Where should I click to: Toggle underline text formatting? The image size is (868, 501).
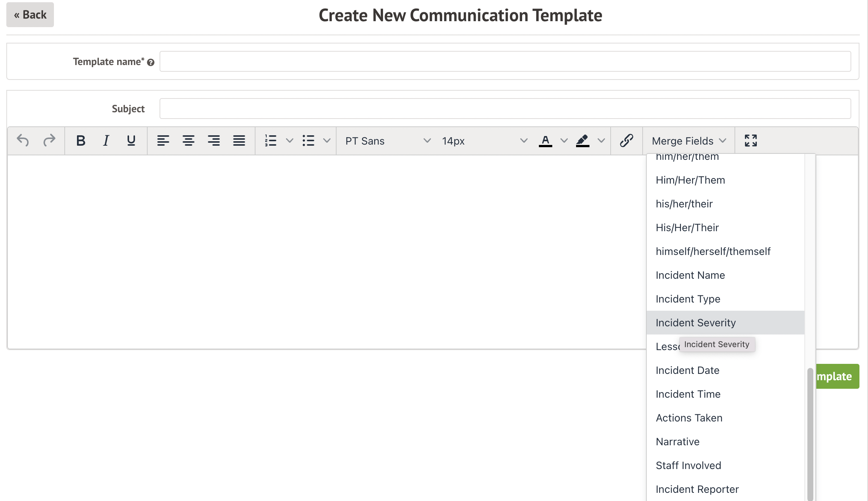click(131, 140)
